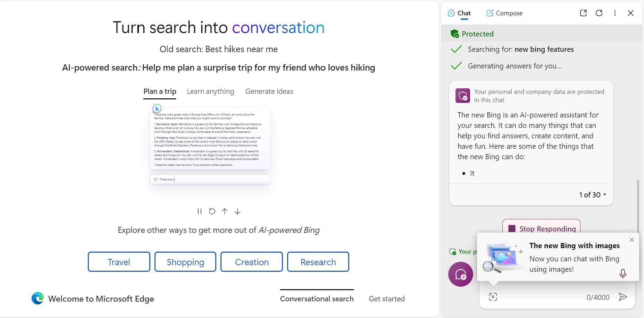Image resolution: width=644 pixels, height=318 pixels.
Task: Click the green shield next to "Your p"
Action: 452,252
